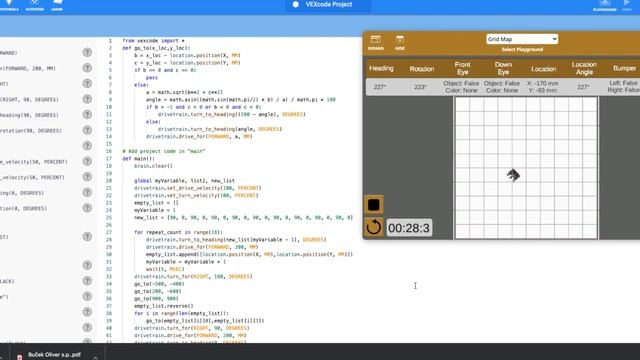Viewport: 640px width, 360px height.
Task: Click the Start play icon
Action: point(627,5)
